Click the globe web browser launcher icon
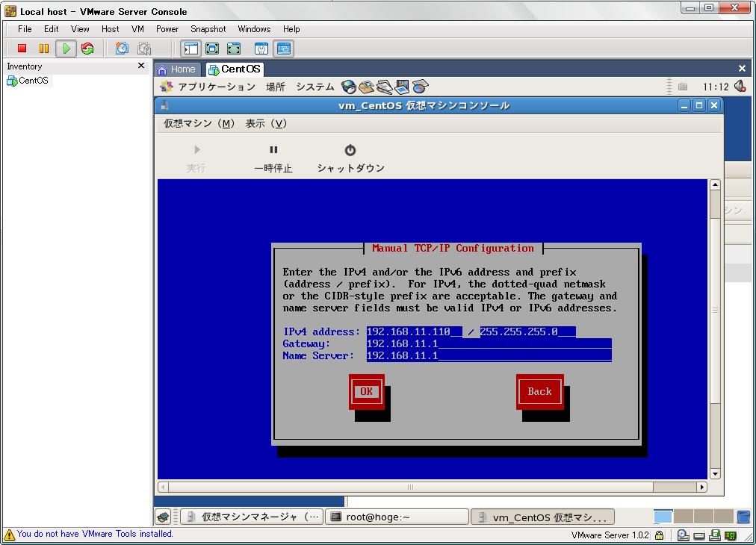Screen dimensions: 756x545 [348, 87]
